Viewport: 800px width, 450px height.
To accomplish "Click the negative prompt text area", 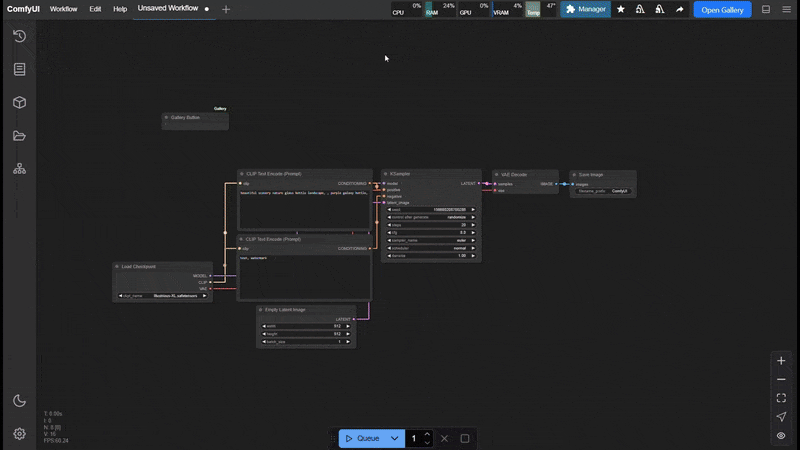I will tap(305, 277).
